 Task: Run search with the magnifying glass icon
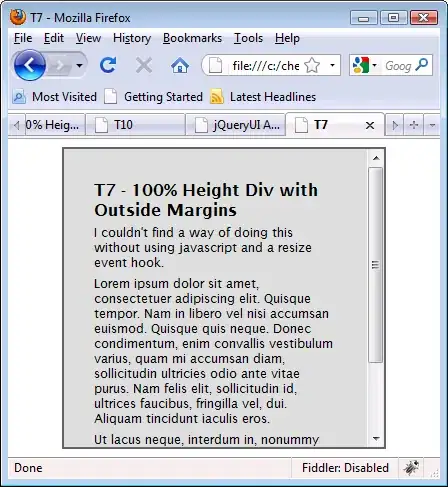[422, 65]
